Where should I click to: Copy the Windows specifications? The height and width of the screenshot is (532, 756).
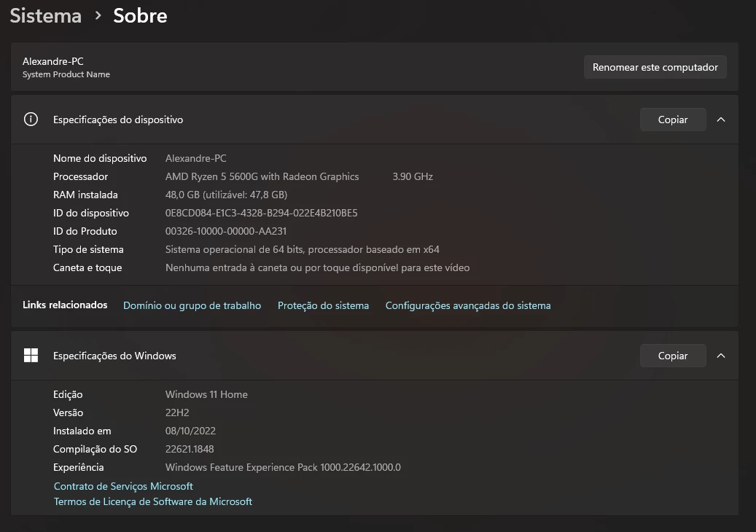[x=673, y=356]
